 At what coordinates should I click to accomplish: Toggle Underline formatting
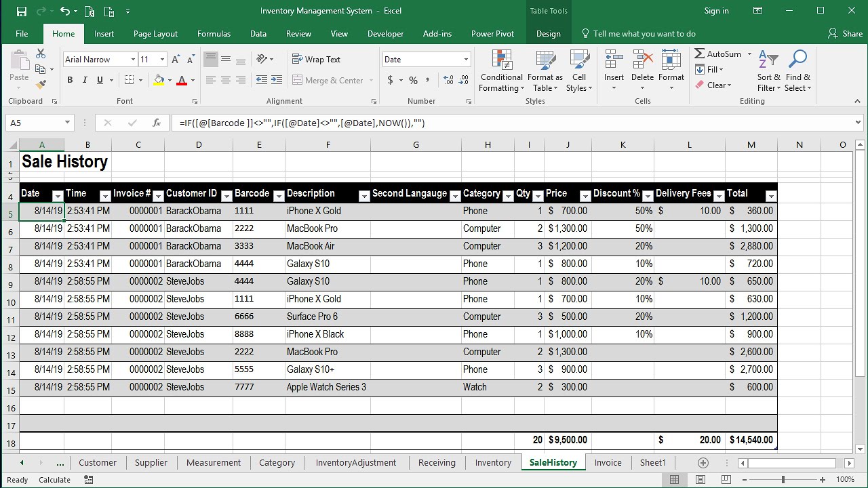[x=100, y=80]
